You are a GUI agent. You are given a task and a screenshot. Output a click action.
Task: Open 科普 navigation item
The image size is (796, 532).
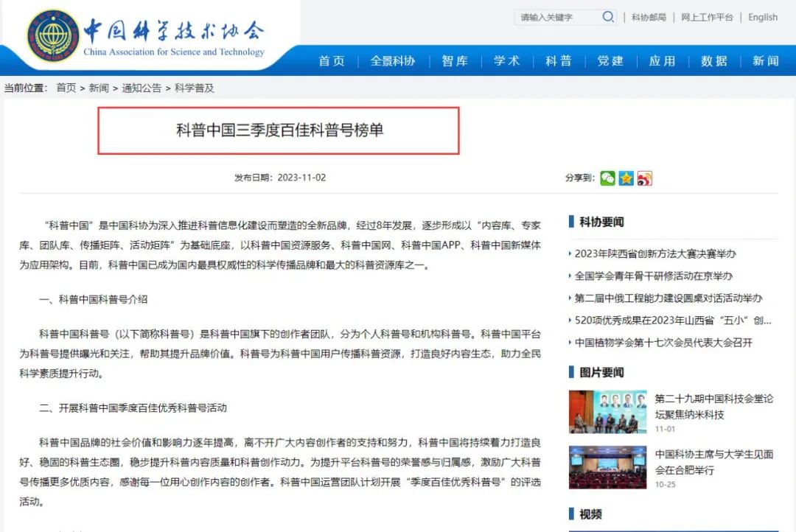(x=559, y=61)
